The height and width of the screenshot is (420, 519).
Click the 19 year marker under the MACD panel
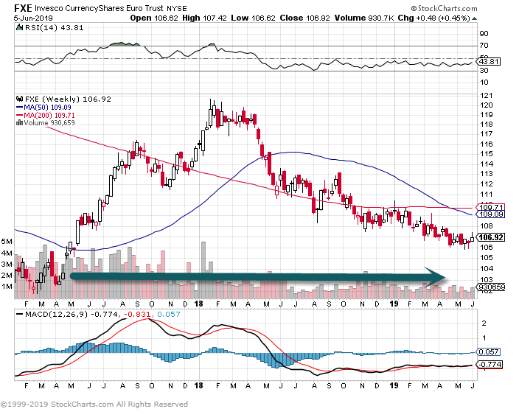[394, 385]
